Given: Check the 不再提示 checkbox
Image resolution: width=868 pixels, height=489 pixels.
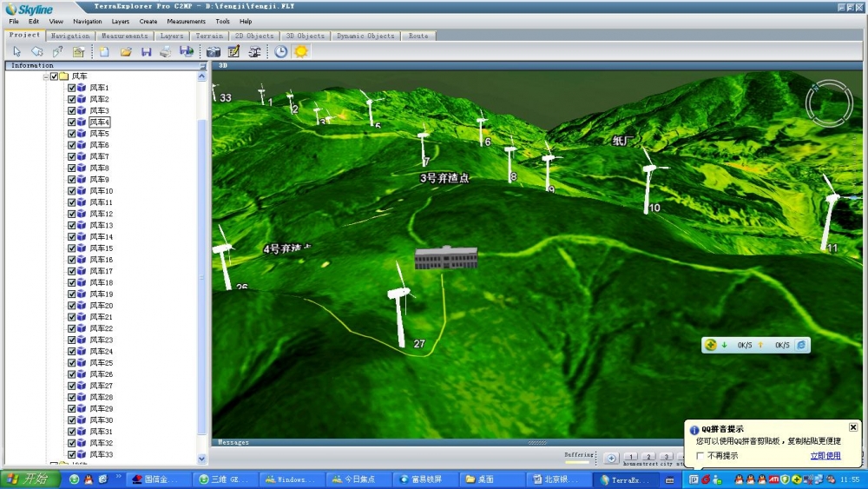Looking at the screenshot, I should tap(700, 456).
